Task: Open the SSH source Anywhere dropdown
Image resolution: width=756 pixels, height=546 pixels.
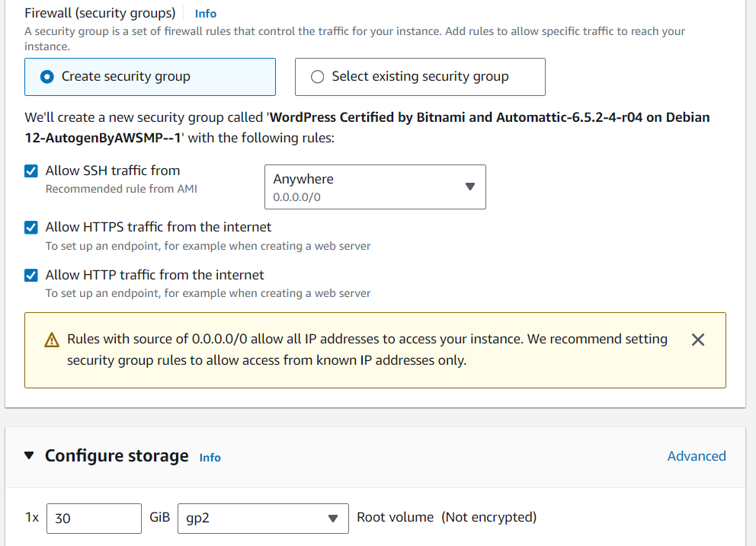Action: pyautogui.click(x=375, y=187)
